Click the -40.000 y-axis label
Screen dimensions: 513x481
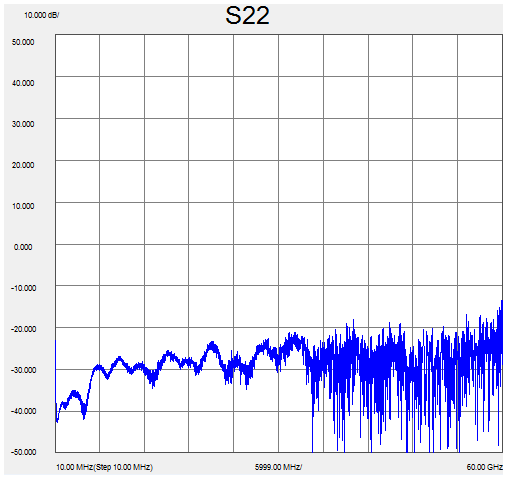pos(23,411)
